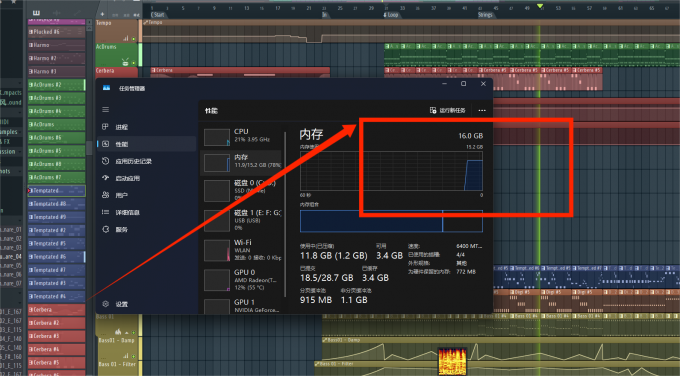Select the Cerbera #2 pattern in picker
Screen dimensions: 680x376
tap(56, 323)
